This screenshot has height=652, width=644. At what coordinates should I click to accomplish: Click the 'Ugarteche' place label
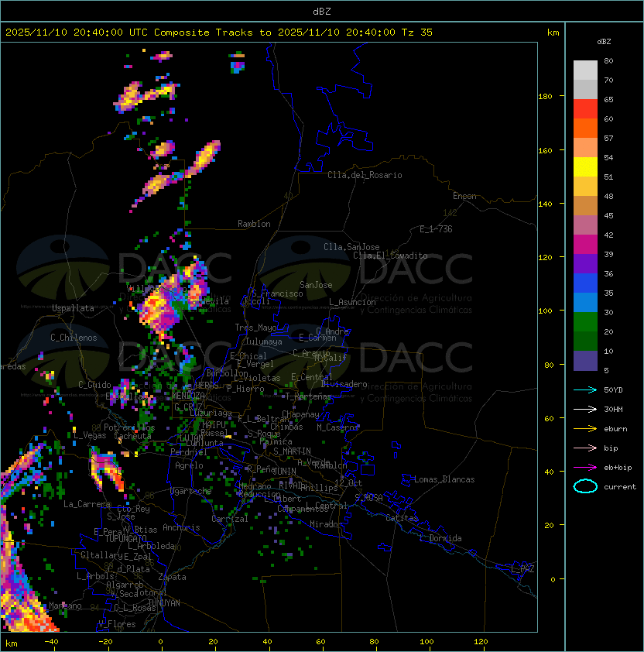point(191,492)
